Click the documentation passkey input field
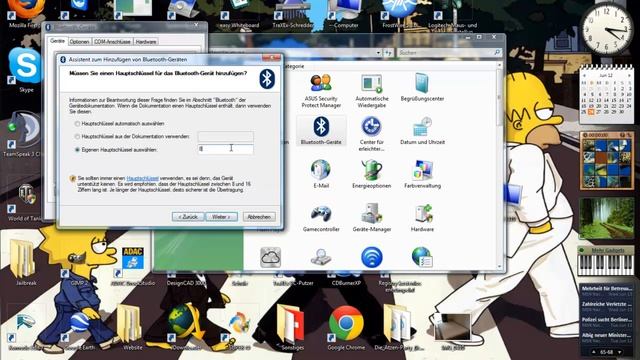 tap(225, 136)
